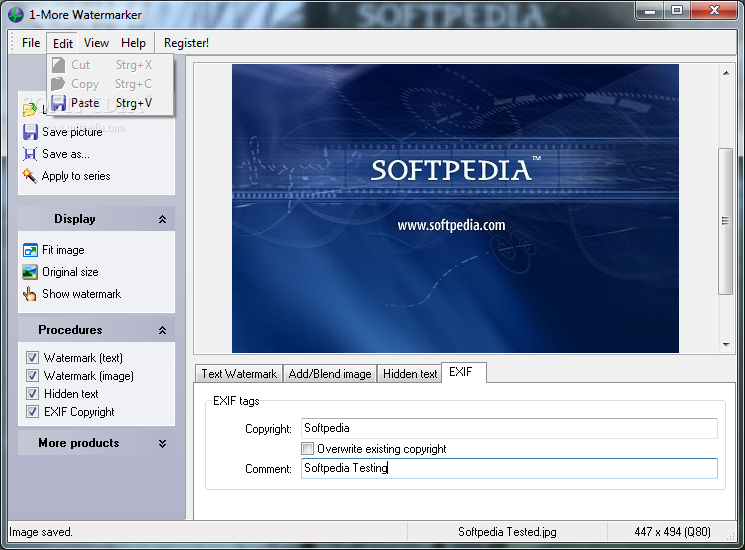Open the View menu
The height and width of the screenshot is (550, 745).
coord(96,43)
